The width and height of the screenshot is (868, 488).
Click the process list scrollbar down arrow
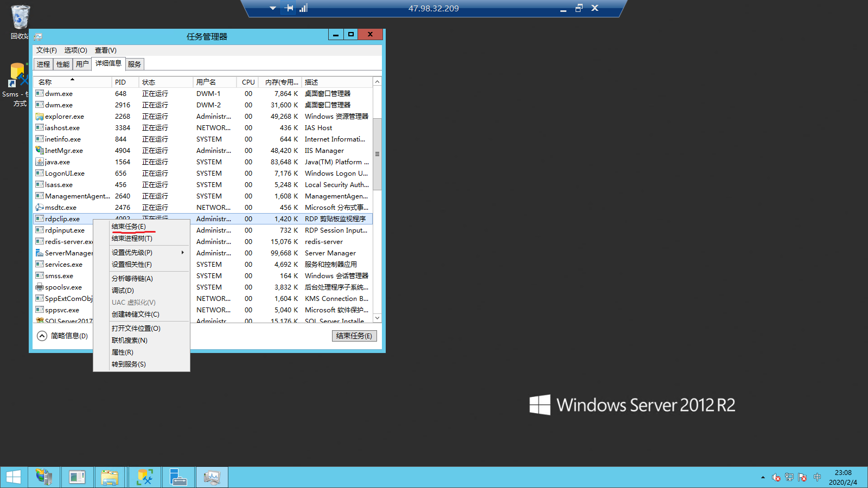(x=377, y=318)
